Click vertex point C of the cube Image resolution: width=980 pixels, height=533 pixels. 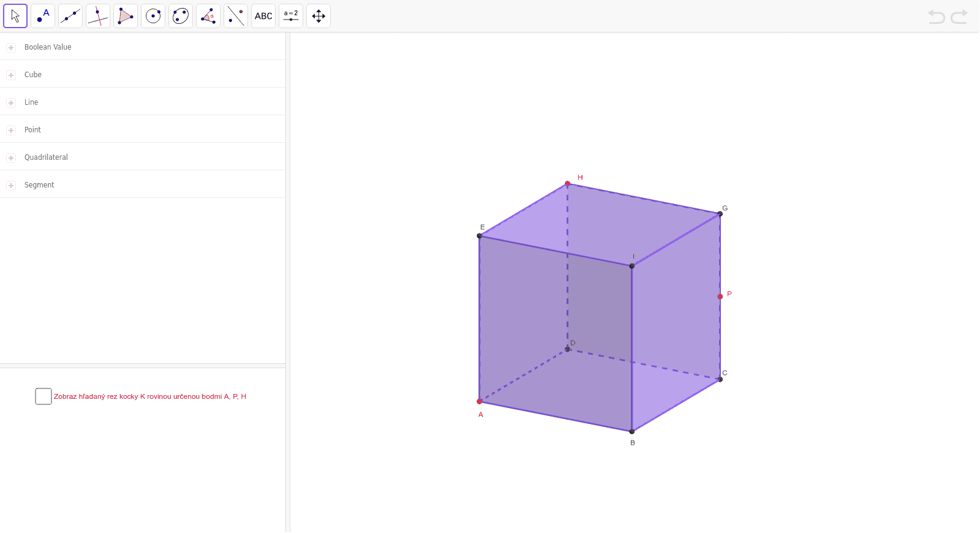click(720, 379)
